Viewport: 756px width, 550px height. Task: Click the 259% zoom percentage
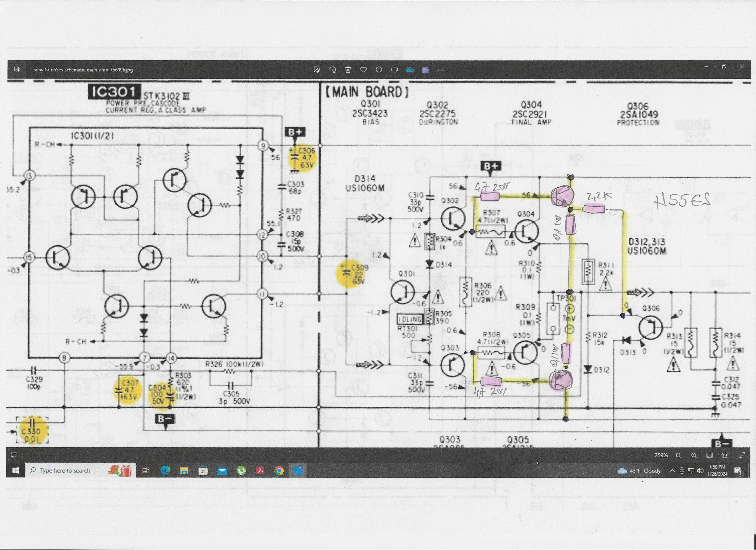tap(661, 455)
